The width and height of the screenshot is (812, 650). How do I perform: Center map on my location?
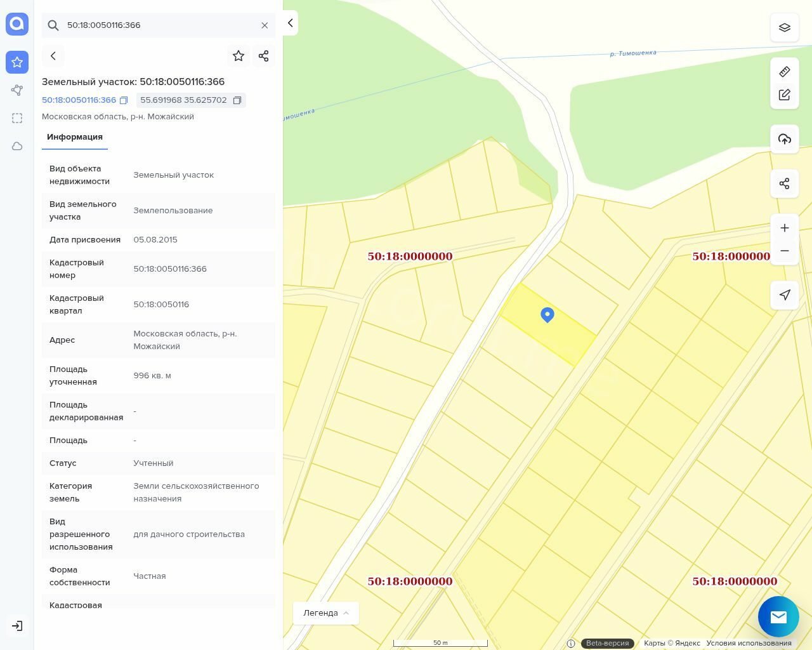pos(784,295)
